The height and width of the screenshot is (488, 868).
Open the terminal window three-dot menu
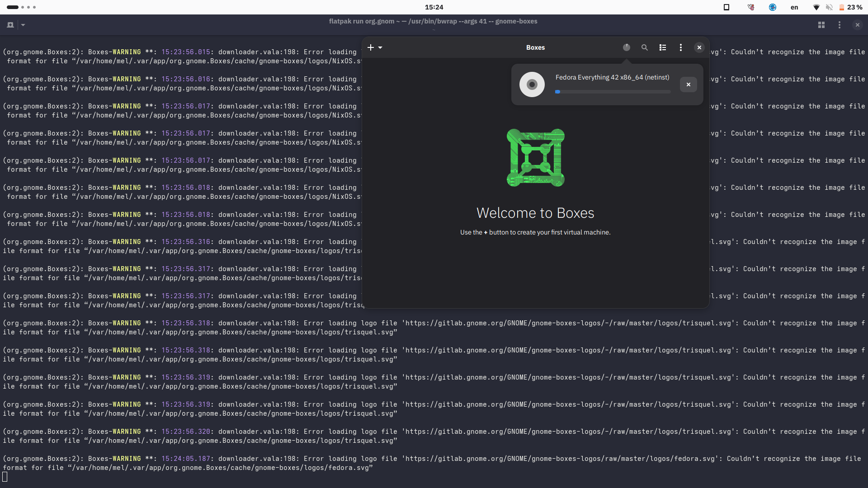[x=840, y=25]
